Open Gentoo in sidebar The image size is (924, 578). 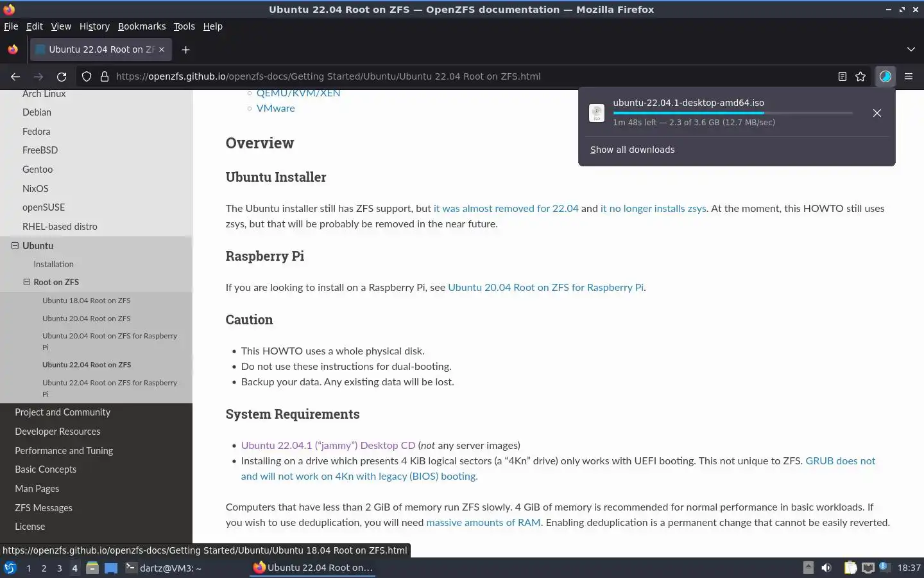tap(37, 170)
